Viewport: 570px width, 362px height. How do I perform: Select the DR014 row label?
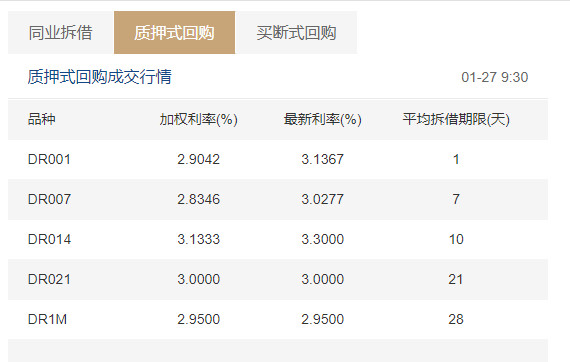49,239
